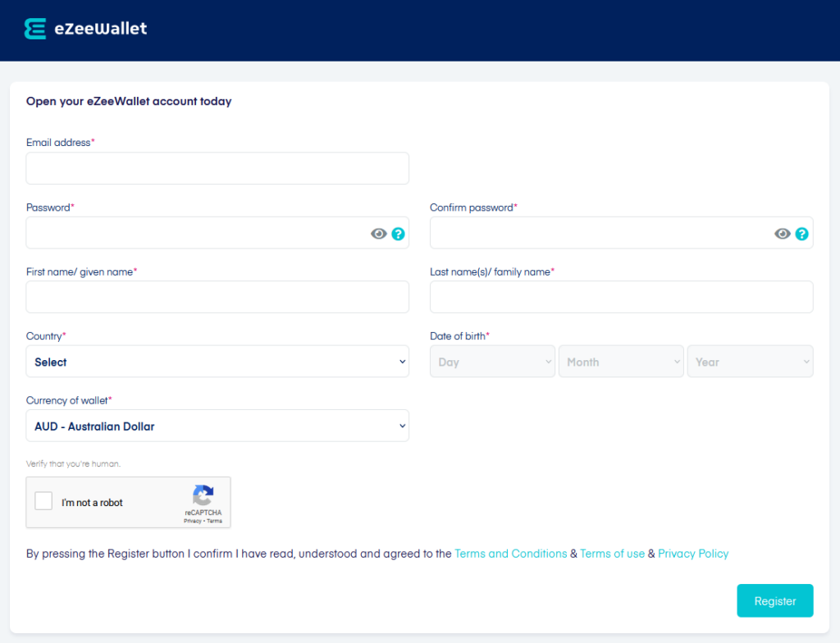
Task: Open the Year of birth dropdown
Action: [750, 362]
